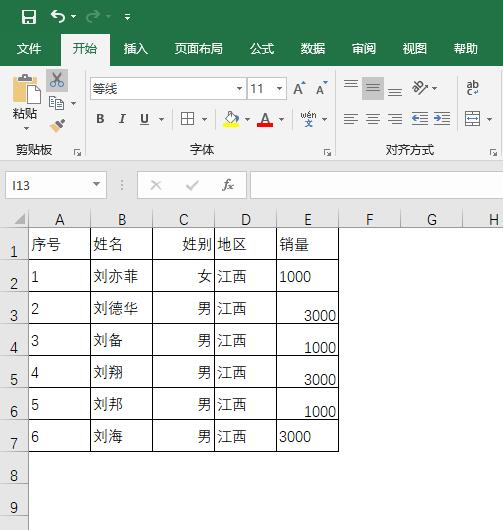Expand the 粘贴 paste options arrow
The height and width of the screenshot is (530, 503).
click(26, 128)
